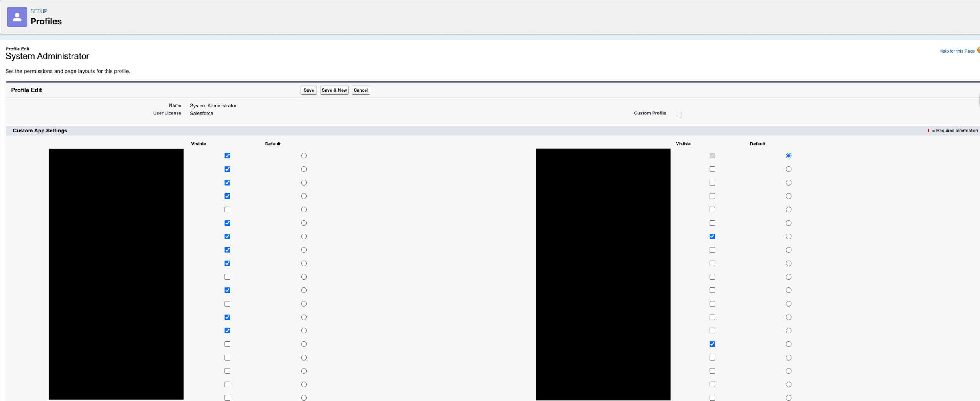The width and height of the screenshot is (980, 401).
Task: Click the System Administrator page heading
Action: [48, 56]
